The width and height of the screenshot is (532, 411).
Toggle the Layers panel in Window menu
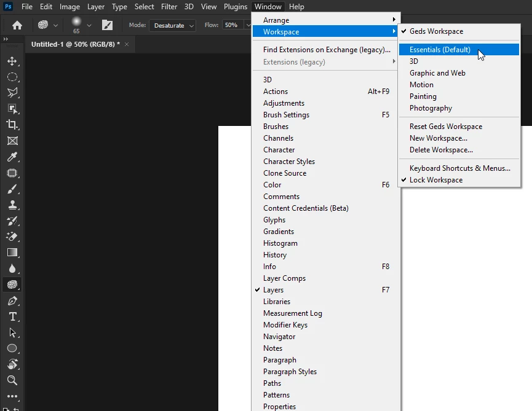click(325, 290)
